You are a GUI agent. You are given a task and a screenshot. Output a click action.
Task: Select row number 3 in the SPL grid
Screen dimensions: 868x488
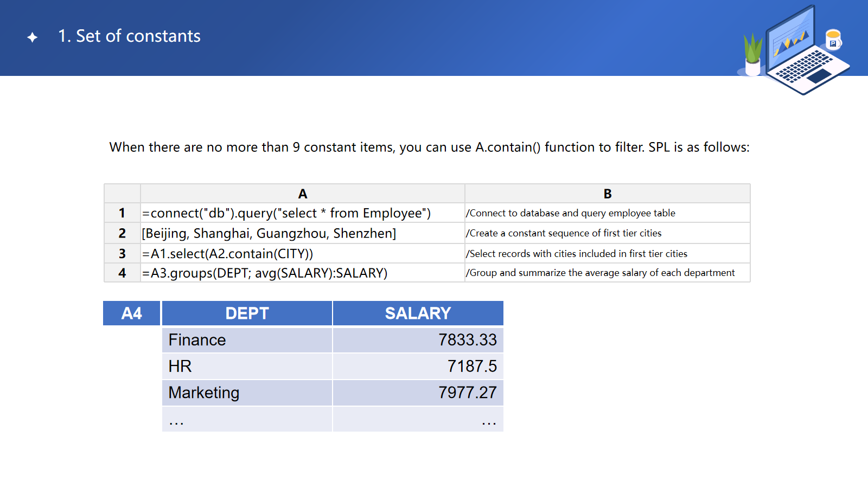pyautogui.click(x=122, y=254)
